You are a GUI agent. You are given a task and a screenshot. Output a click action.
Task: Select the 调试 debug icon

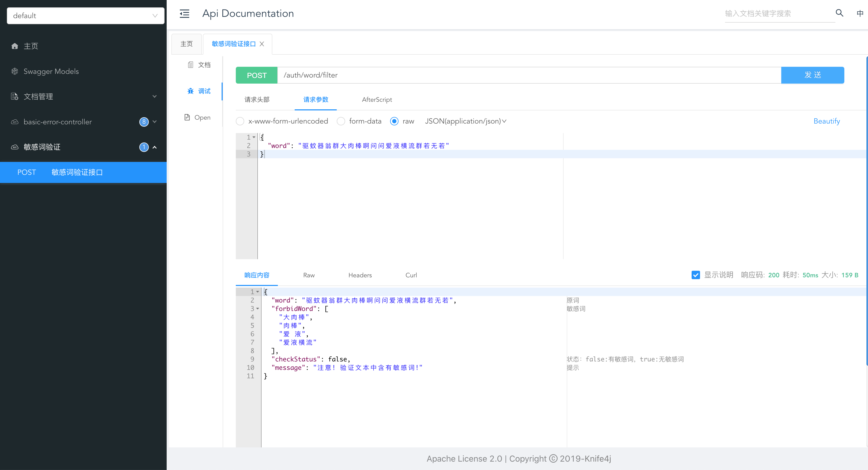tap(191, 91)
